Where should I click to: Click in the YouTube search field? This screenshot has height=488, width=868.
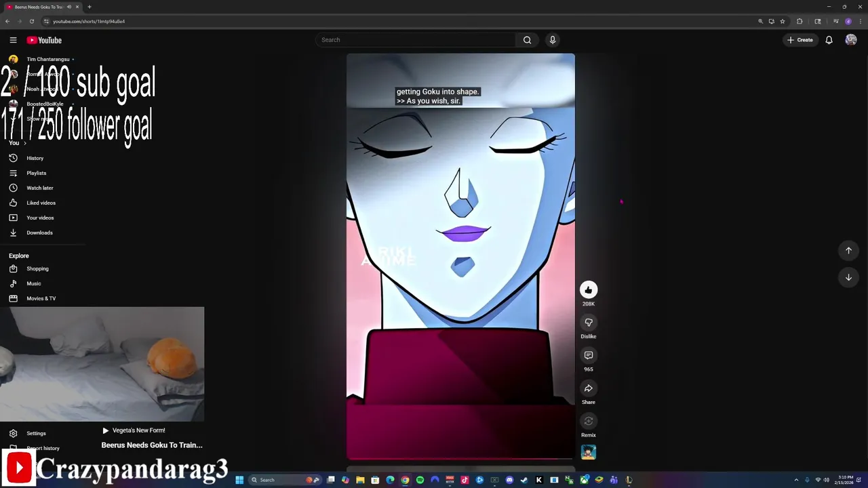tap(416, 40)
